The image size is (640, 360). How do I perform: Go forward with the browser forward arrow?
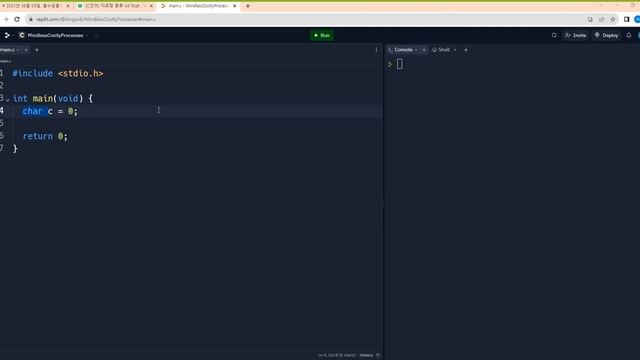(6, 19)
